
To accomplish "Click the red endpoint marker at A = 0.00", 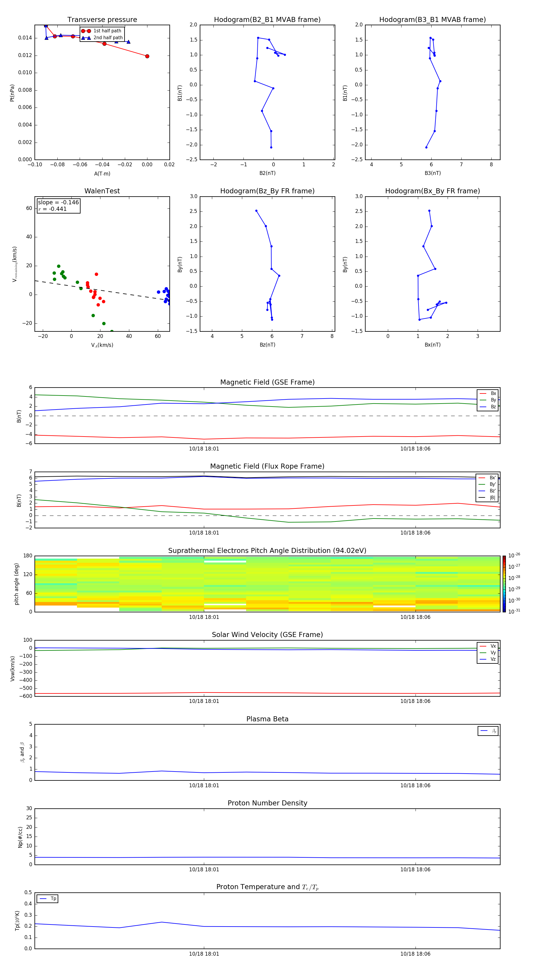I will pyautogui.click(x=147, y=56).
